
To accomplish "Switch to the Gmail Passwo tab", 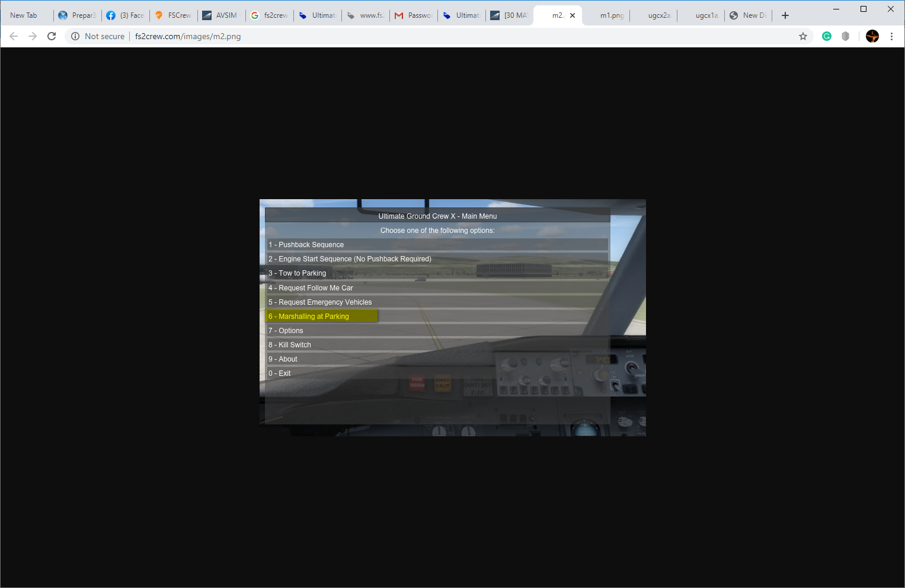I will coord(414,15).
